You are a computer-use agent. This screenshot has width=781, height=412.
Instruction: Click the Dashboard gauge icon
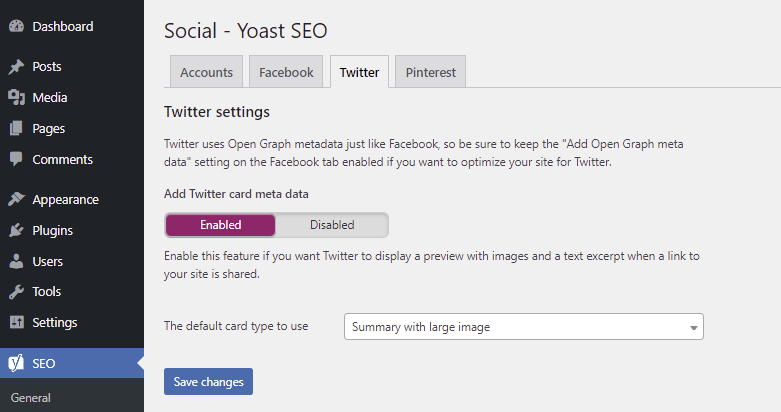pos(16,27)
